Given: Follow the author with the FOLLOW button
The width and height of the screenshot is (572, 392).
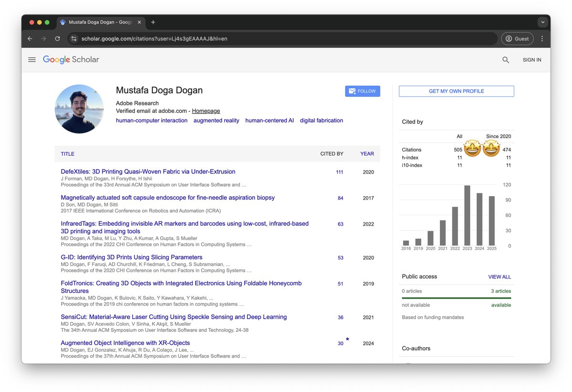Looking at the screenshot, I should click(362, 91).
